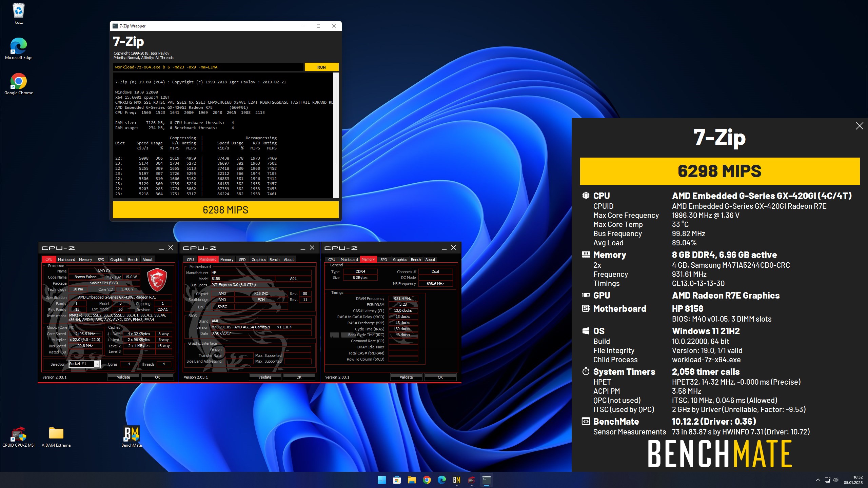Expand the Socket #1 selection dropdown
Image resolution: width=868 pixels, height=488 pixels.
[97, 364]
